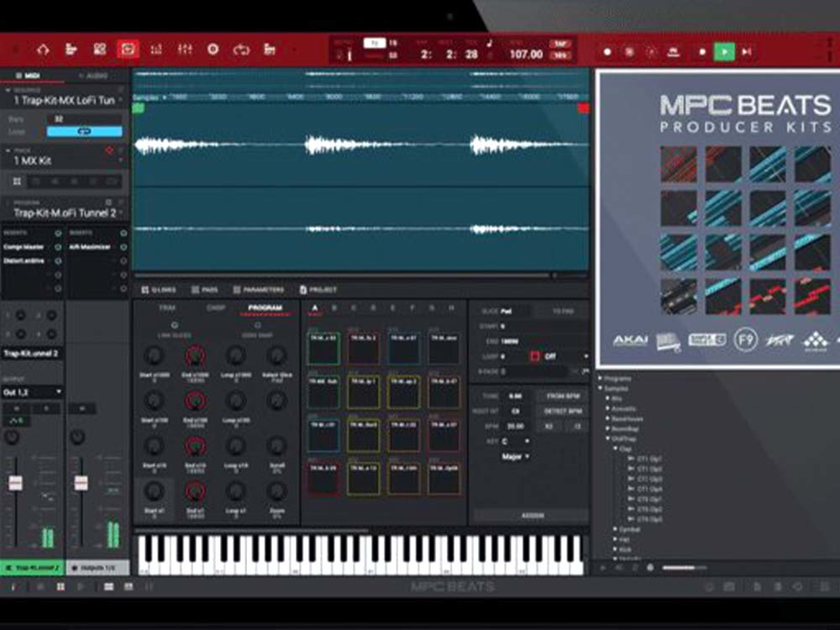Click the stop button in the transport
Viewport: 840px width, 630px height.
coord(702,52)
